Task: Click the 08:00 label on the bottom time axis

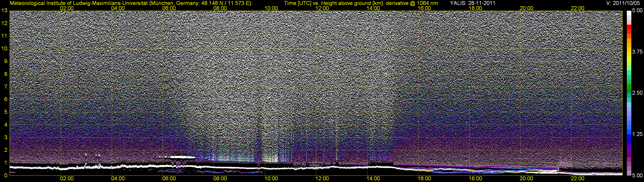Action: 220,179
